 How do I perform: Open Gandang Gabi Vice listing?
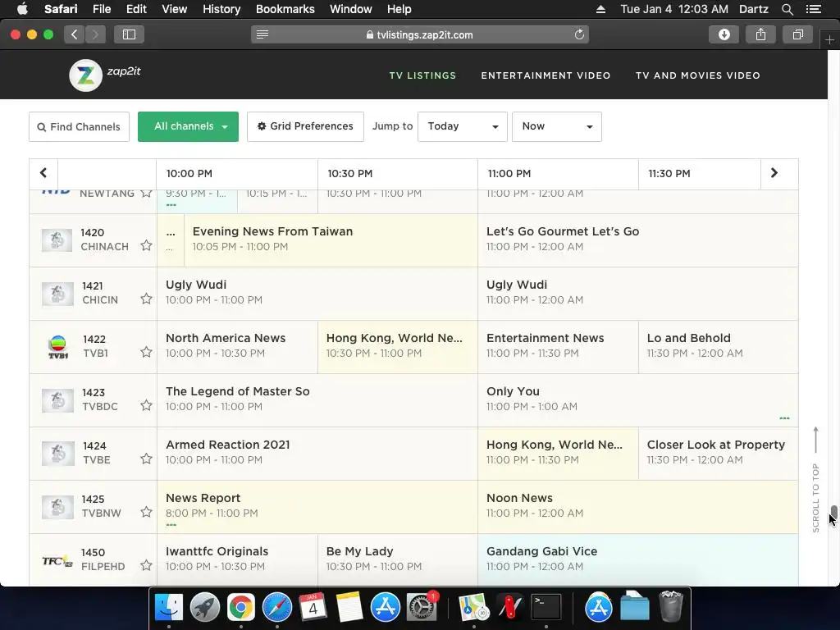point(637,559)
